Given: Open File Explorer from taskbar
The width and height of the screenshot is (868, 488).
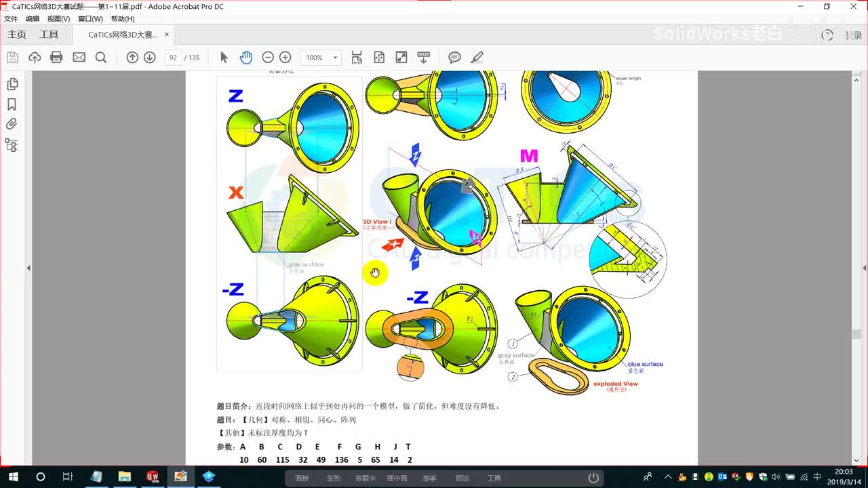Looking at the screenshot, I should point(124,477).
